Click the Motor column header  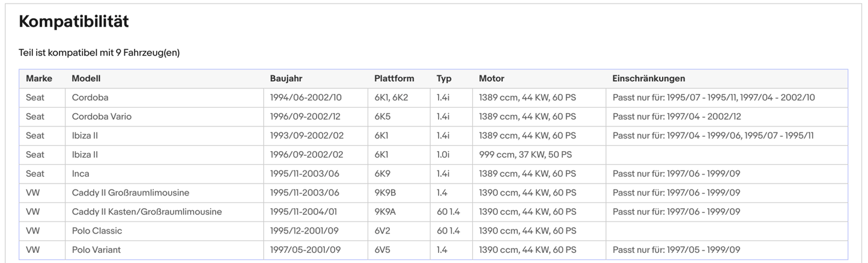(x=491, y=79)
